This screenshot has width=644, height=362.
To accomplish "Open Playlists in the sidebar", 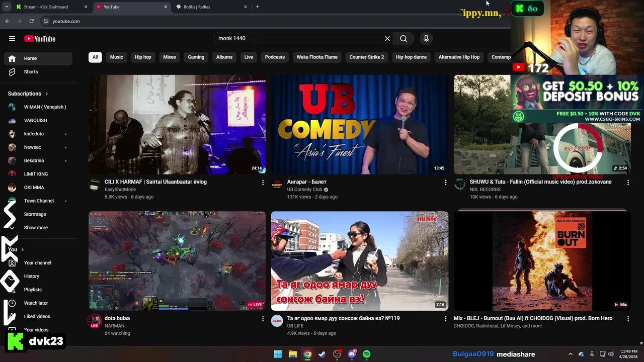I will click(x=38, y=290).
